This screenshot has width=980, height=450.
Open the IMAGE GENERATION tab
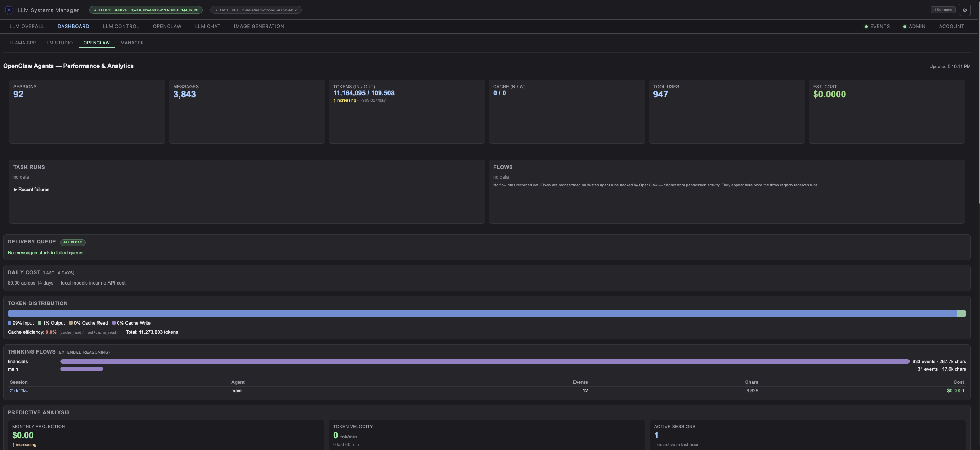click(259, 26)
